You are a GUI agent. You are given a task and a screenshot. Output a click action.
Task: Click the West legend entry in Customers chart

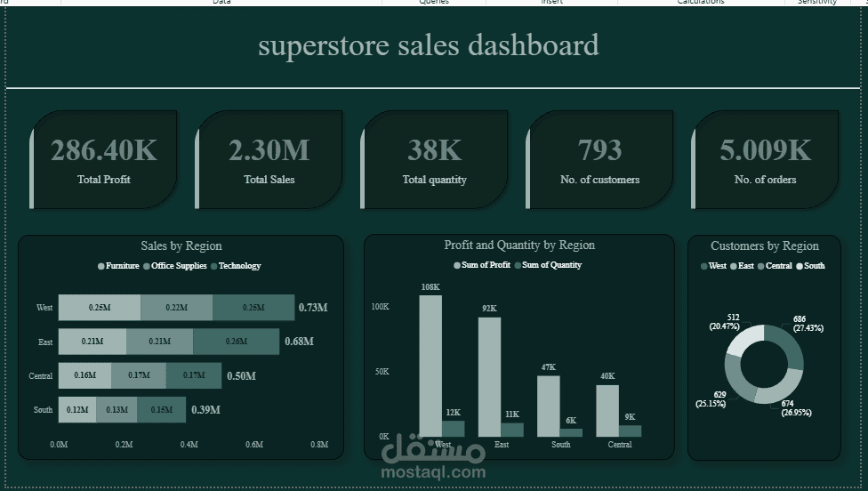[713, 266]
